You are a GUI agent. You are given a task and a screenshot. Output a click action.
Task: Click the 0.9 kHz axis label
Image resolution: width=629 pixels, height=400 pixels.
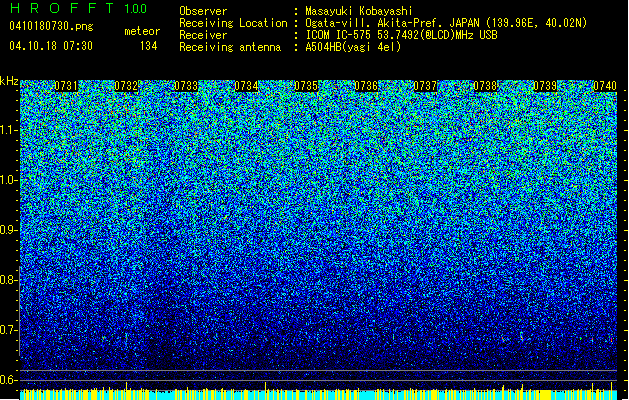click(x=8, y=230)
